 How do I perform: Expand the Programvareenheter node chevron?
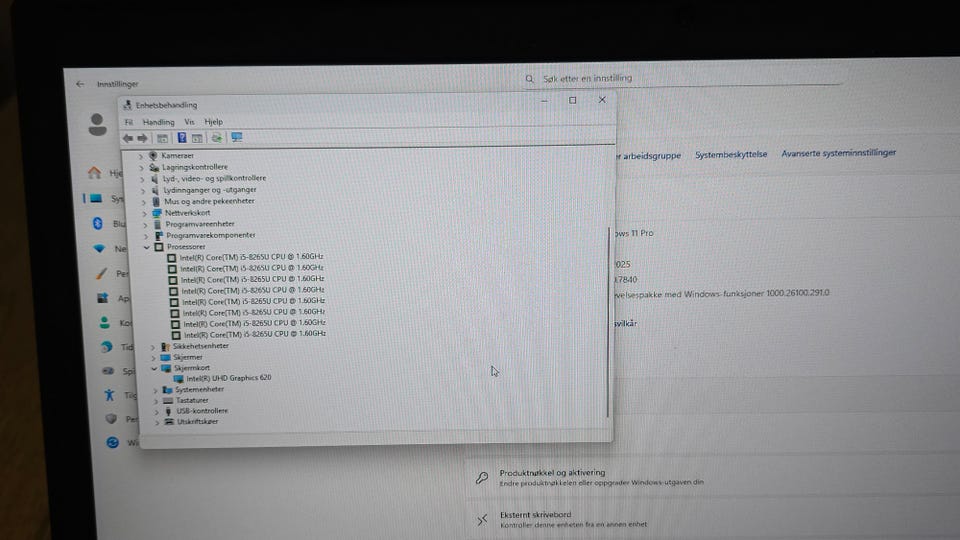click(x=146, y=225)
